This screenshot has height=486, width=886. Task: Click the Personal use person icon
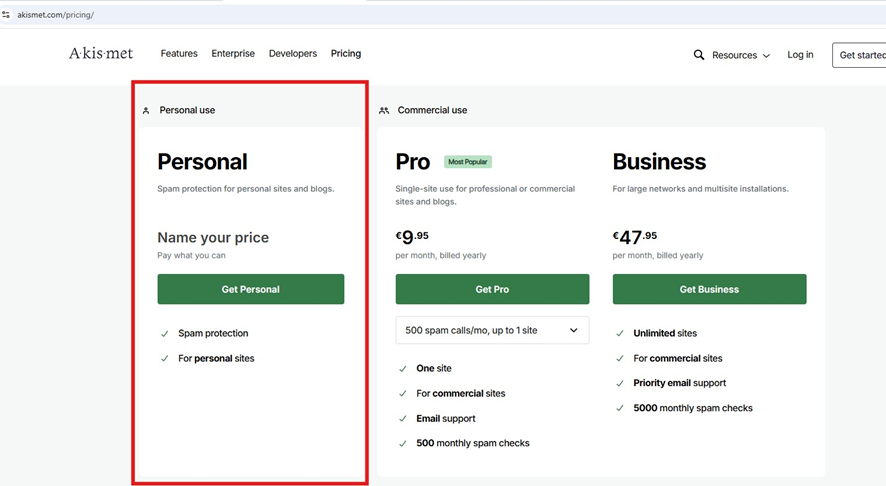[x=146, y=111]
